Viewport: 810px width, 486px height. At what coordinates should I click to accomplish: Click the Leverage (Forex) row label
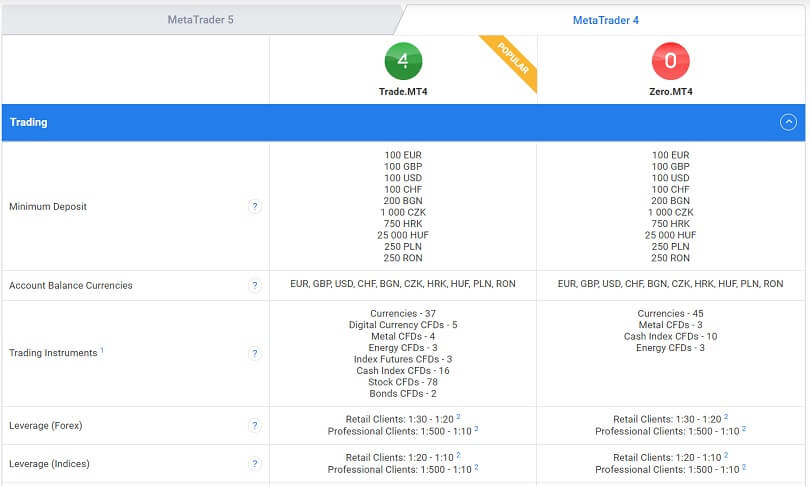coord(45,426)
